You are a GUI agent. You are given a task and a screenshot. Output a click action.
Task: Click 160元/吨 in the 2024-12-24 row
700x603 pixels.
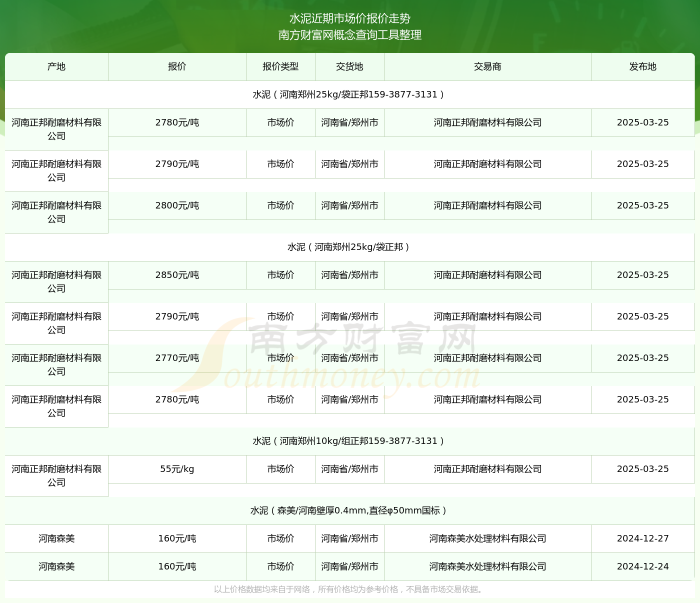click(177, 566)
